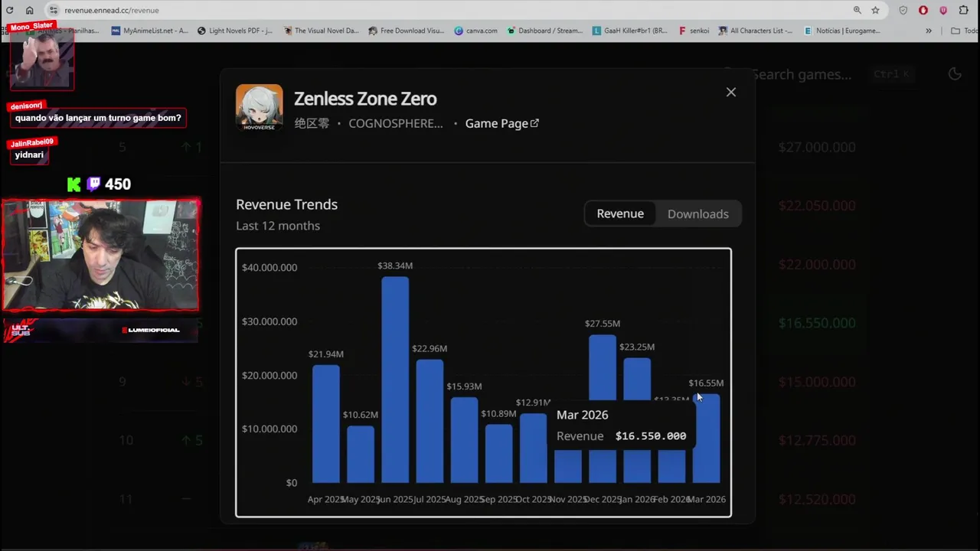Click $27.000.000 in background list
Image resolution: width=980 pixels, height=551 pixels.
tap(817, 147)
